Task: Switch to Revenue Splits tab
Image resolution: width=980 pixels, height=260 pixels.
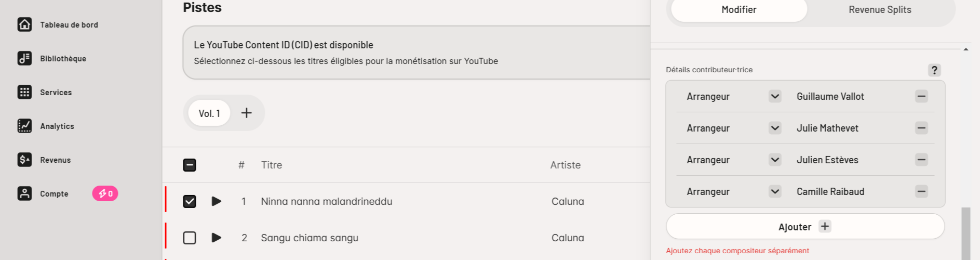Action: 880,10
